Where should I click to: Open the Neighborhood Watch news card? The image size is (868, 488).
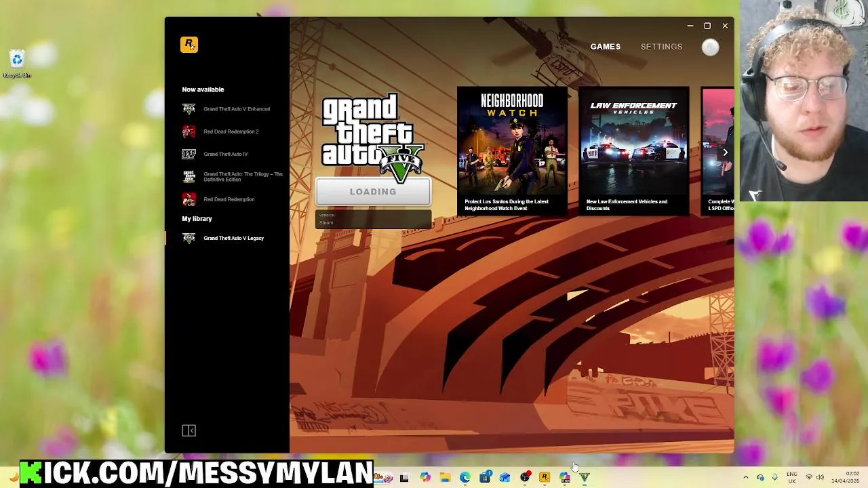pos(512,151)
